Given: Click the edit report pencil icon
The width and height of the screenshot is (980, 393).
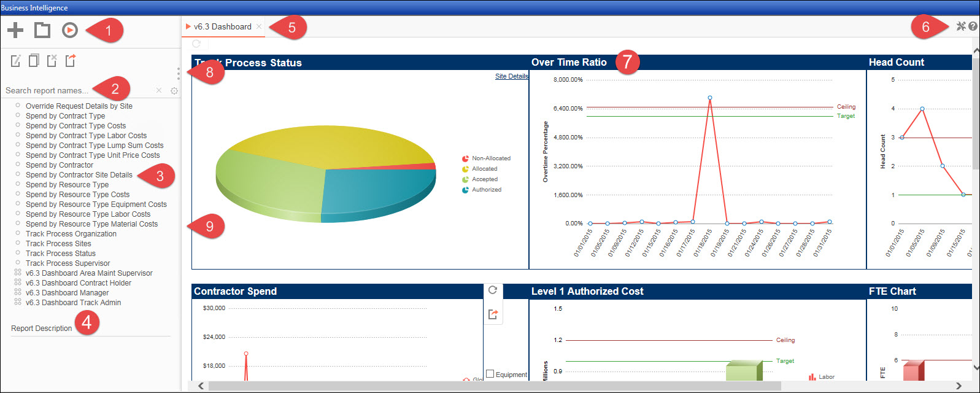Looking at the screenshot, I should coord(16,60).
